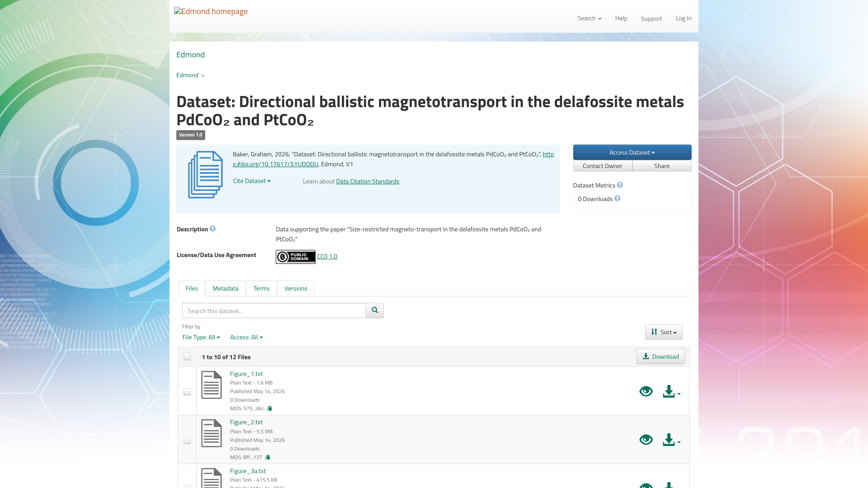The height and width of the screenshot is (488, 868).
Task: Copy the Figure_1.txt MD5 checksum
Action: pos(269,408)
